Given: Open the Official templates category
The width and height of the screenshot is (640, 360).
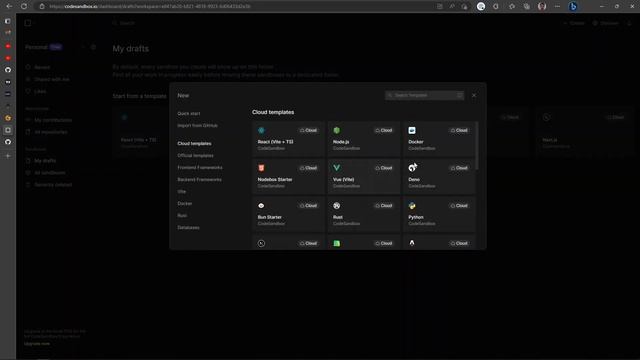Looking at the screenshot, I should tap(196, 156).
